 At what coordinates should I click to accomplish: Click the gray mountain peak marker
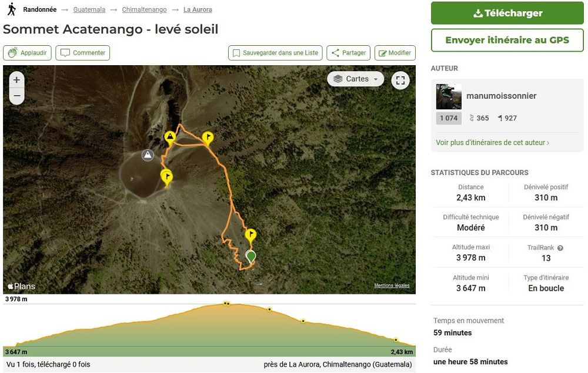coord(148,155)
